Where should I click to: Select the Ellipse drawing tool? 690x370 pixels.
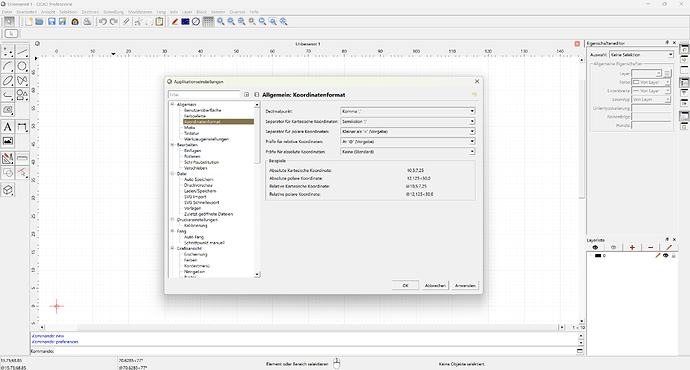[7, 81]
